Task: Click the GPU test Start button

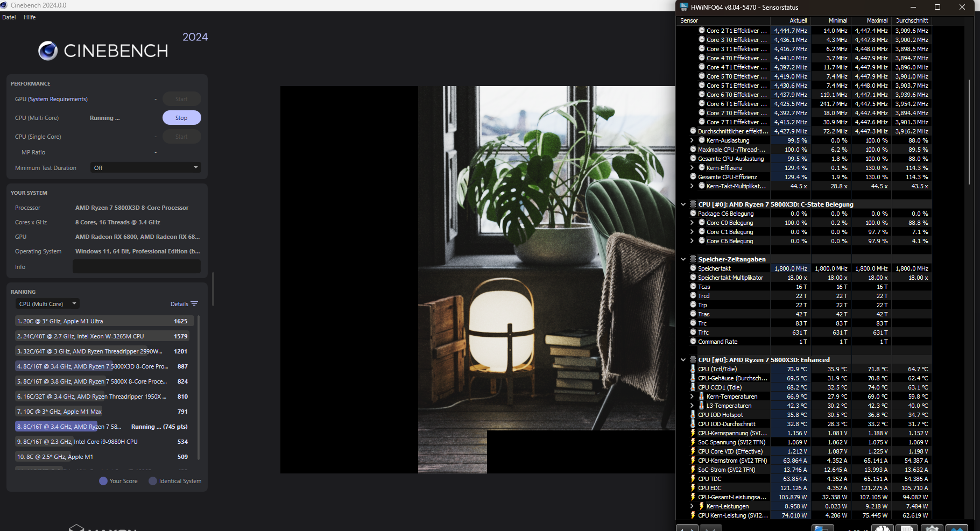Action: pyautogui.click(x=181, y=99)
